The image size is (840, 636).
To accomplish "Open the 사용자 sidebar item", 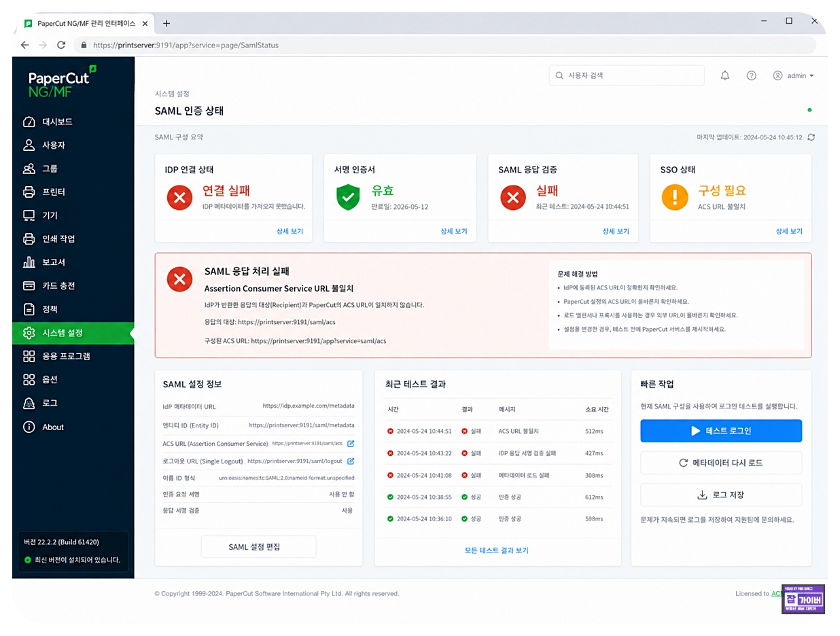I will [x=73, y=145].
